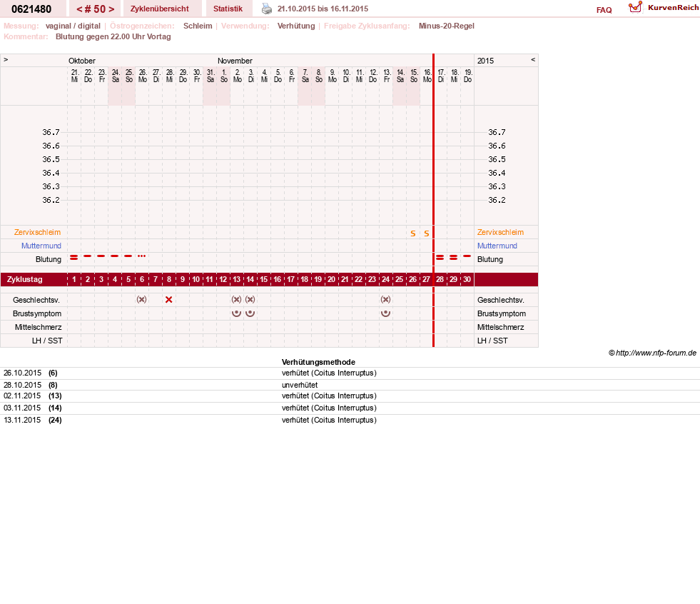
Task: Click breast symptom icon on cycle day 13
Action: (x=236, y=313)
